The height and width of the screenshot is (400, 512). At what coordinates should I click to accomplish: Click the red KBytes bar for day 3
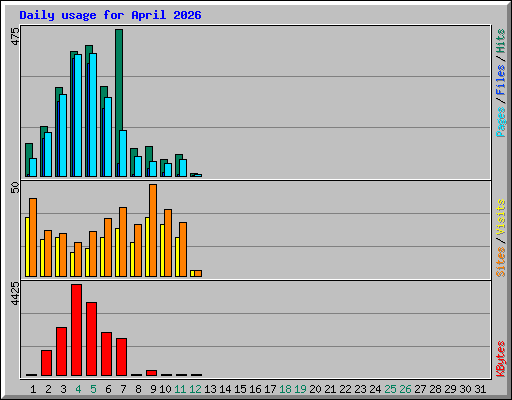pos(61,352)
